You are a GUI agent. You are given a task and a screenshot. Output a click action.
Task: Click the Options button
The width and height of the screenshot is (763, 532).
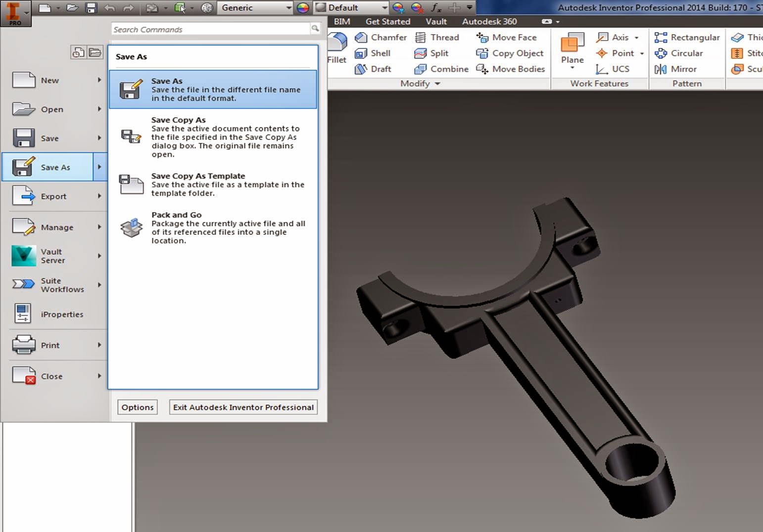138,407
